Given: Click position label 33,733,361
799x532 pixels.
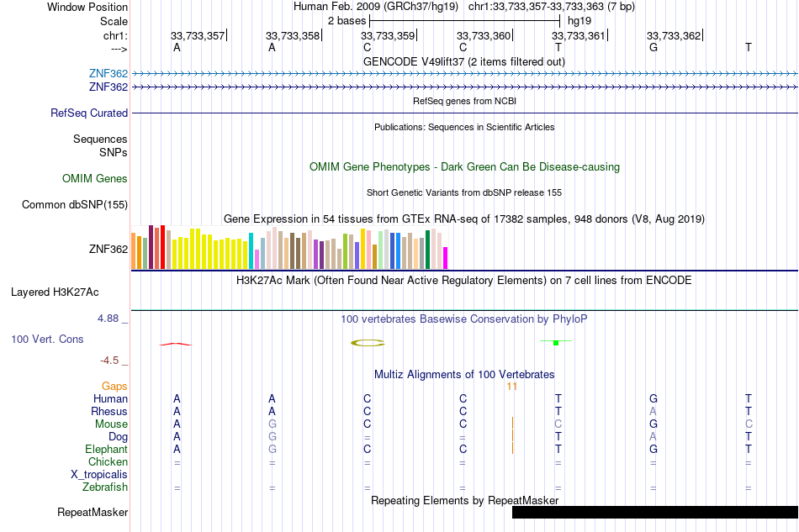Looking at the screenshot, I should [x=579, y=35].
